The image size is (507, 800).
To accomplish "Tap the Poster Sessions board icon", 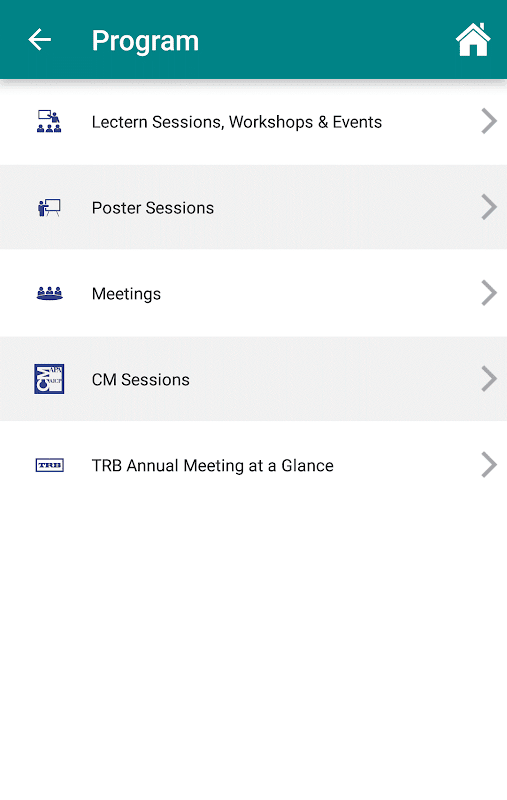I will click(x=49, y=207).
